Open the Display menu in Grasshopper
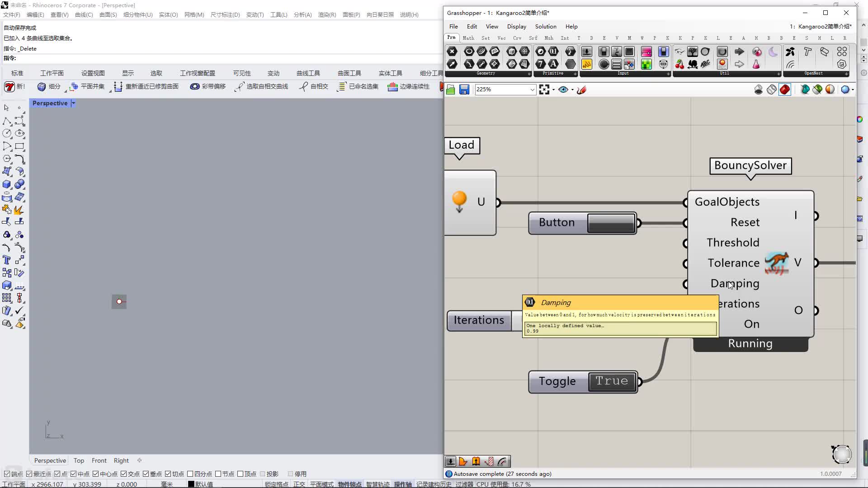The width and height of the screenshot is (868, 488). (x=517, y=26)
